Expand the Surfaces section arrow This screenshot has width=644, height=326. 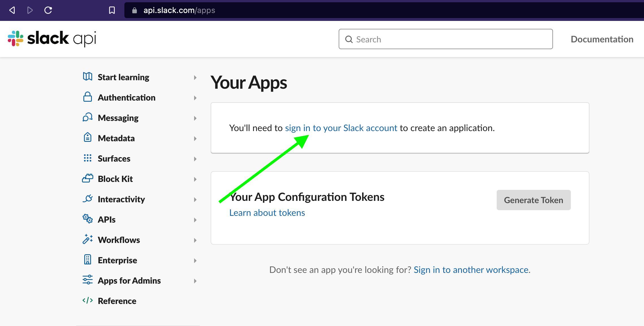tap(195, 159)
